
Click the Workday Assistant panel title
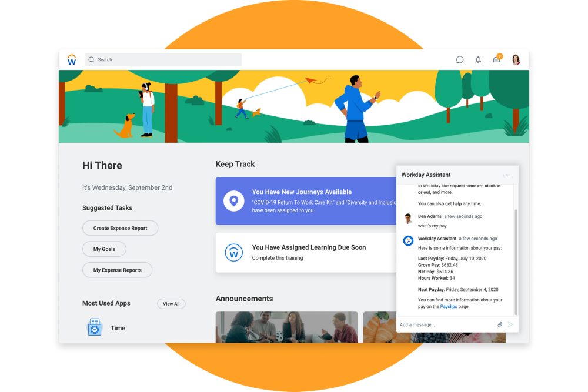coord(426,175)
